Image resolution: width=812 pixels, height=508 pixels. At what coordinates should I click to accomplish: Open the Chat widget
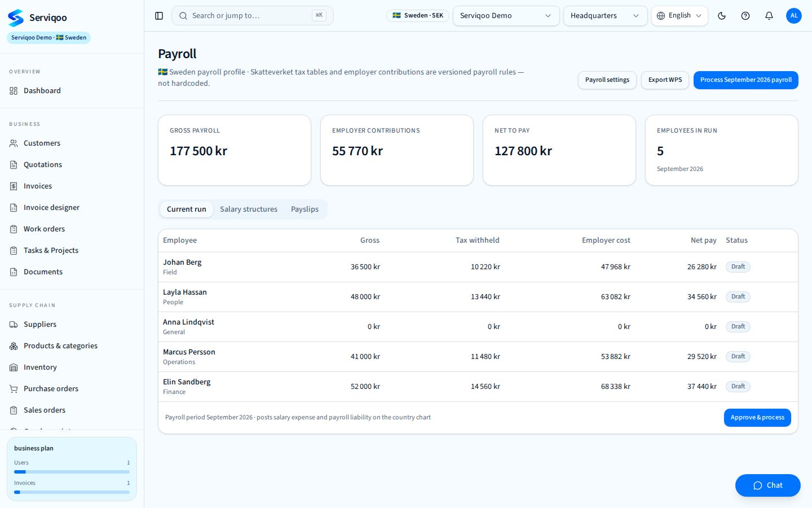768,485
